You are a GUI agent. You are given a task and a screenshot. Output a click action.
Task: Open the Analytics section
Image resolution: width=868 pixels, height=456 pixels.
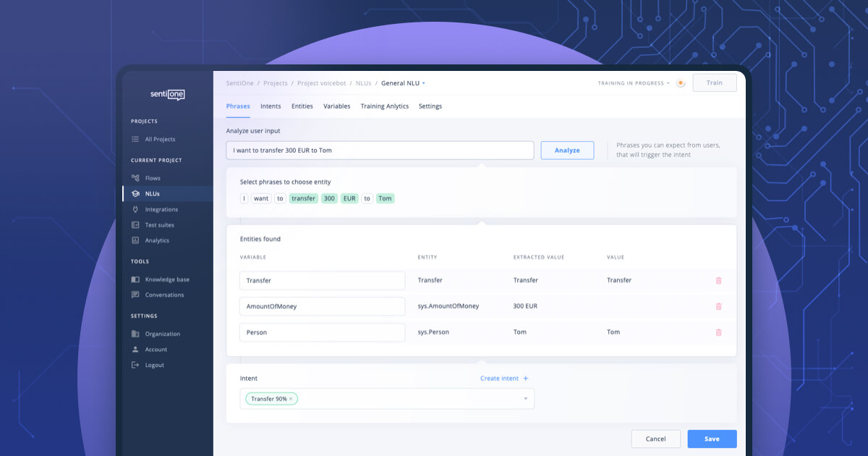(155, 240)
